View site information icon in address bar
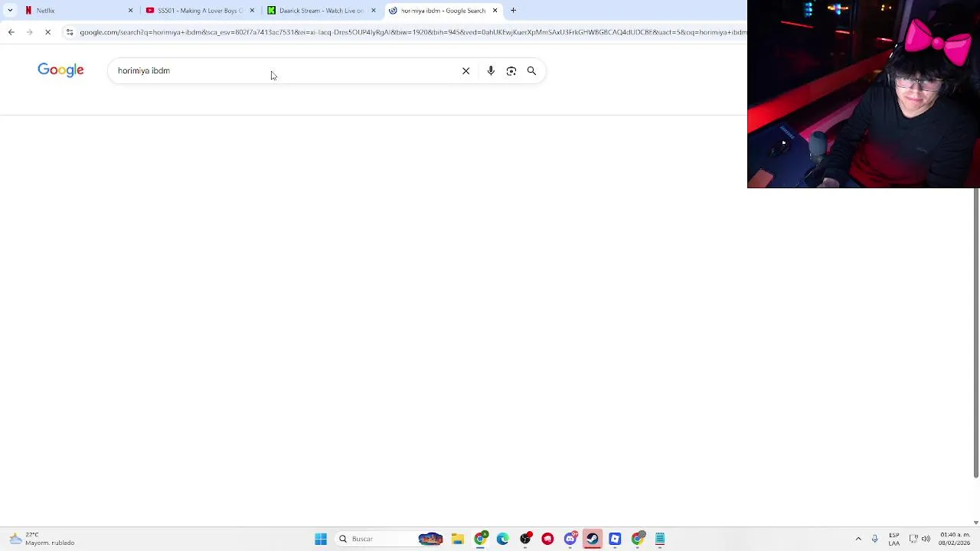 point(70,32)
